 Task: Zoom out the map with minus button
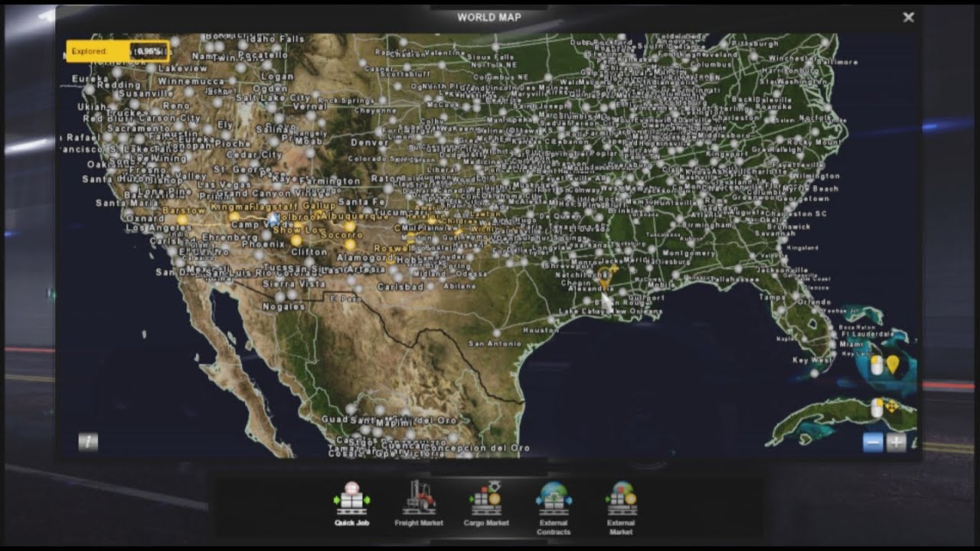click(x=873, y=442)
